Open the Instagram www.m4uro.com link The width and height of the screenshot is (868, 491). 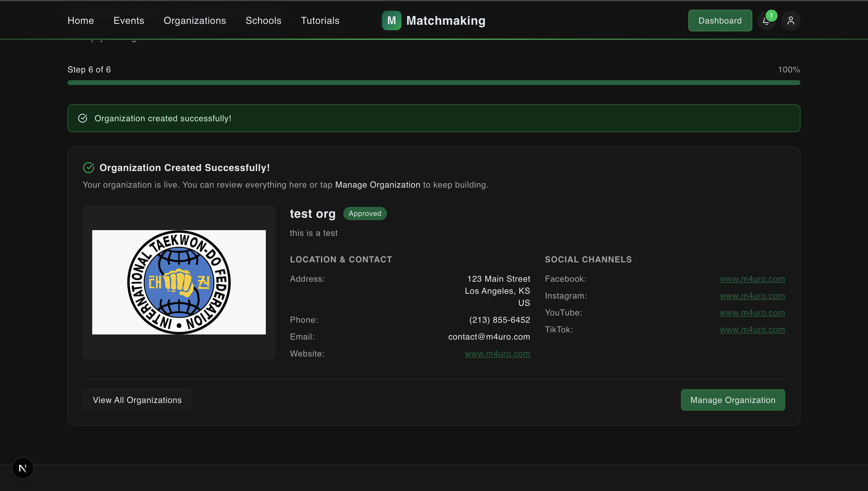752,296
